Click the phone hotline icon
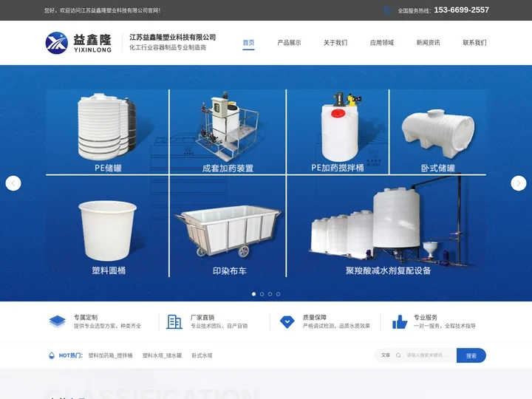 click(387, 10)
